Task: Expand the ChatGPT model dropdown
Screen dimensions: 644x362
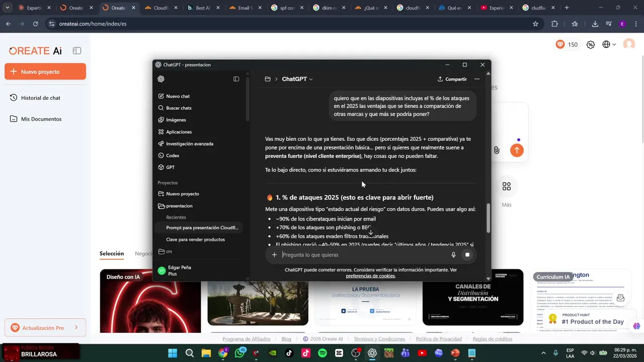Action: 297,79
